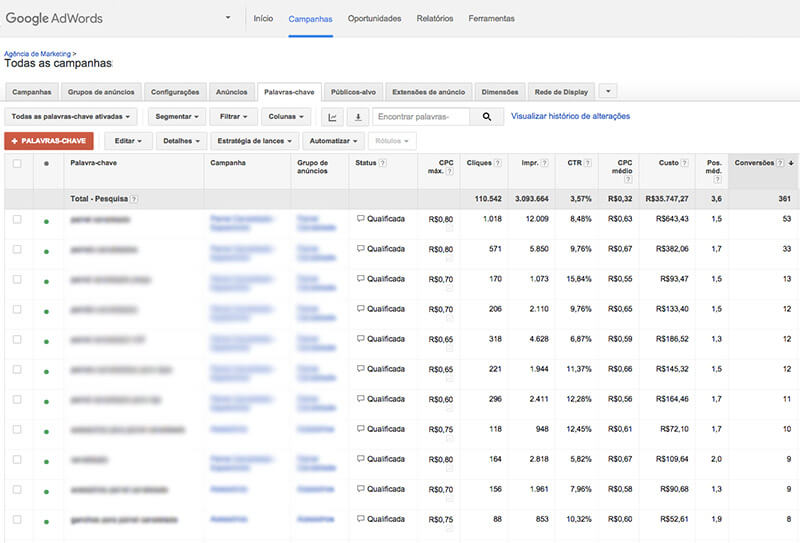Click sort arrow in Conversões column
The image size is (800, 543).
click(x=792, y=162)
